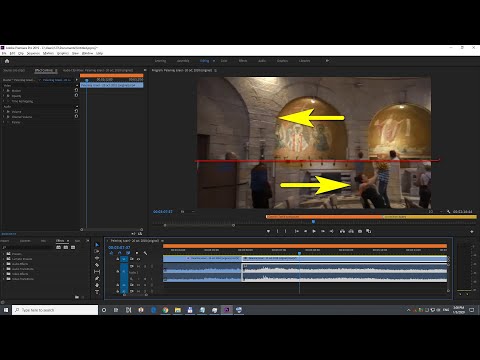Click the Timeline playhead on the time ruler
480x360 pixels.
[x=299, y=254]
